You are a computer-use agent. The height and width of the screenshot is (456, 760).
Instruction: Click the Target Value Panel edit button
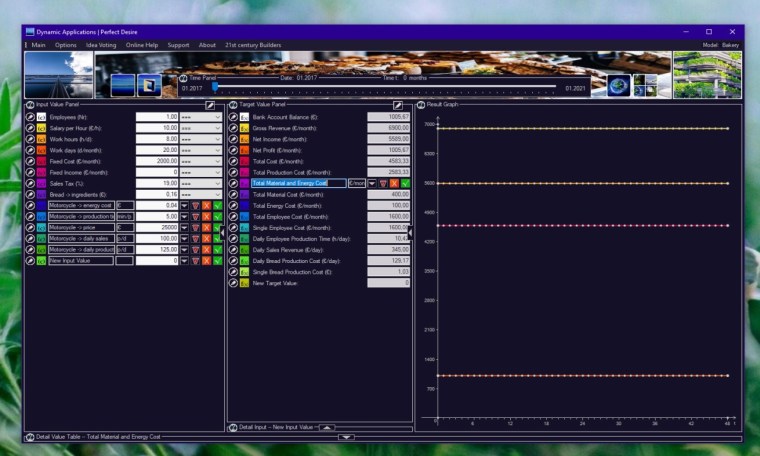pos(398,104)
